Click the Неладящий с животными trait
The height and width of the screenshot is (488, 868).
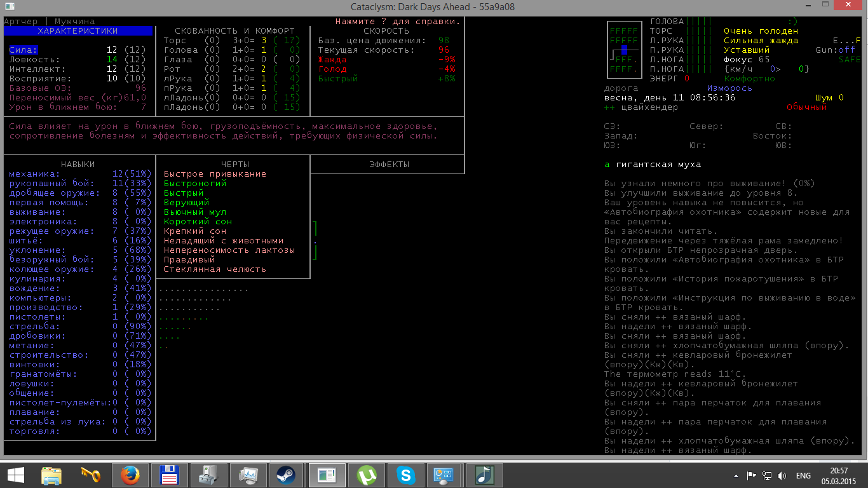[x=222, y=240]
